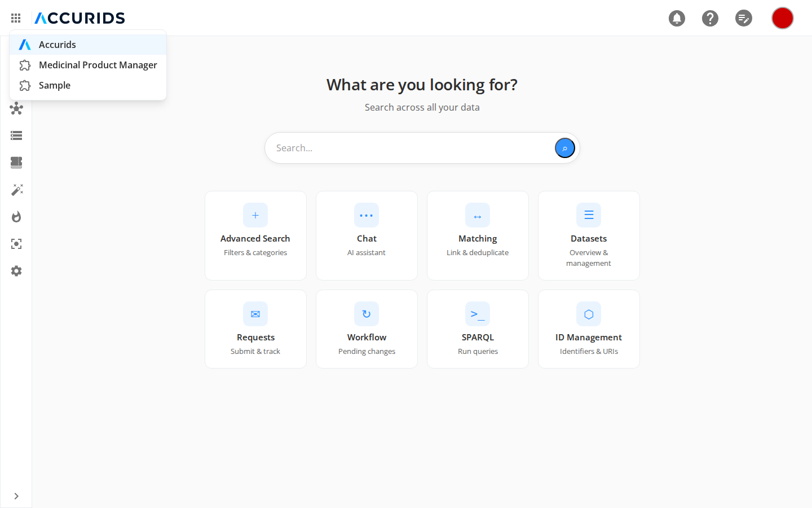The image size is (812, 508).
Task: Open the SPARQL card
Action: (478, 329)
